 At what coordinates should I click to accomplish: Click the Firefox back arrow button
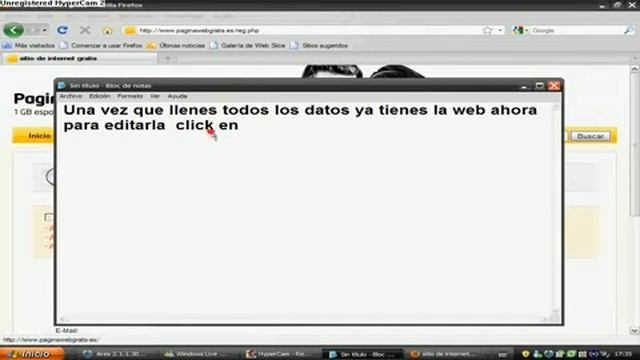coord(13,30)
